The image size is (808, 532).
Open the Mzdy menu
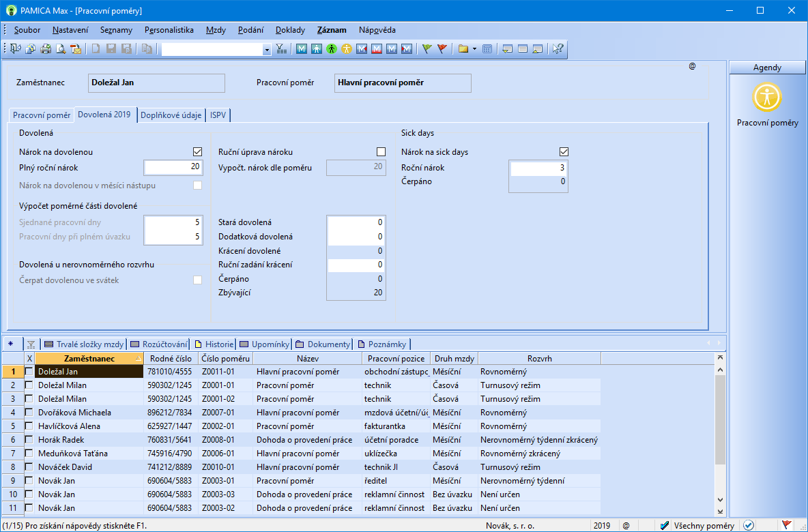(216, 30)
